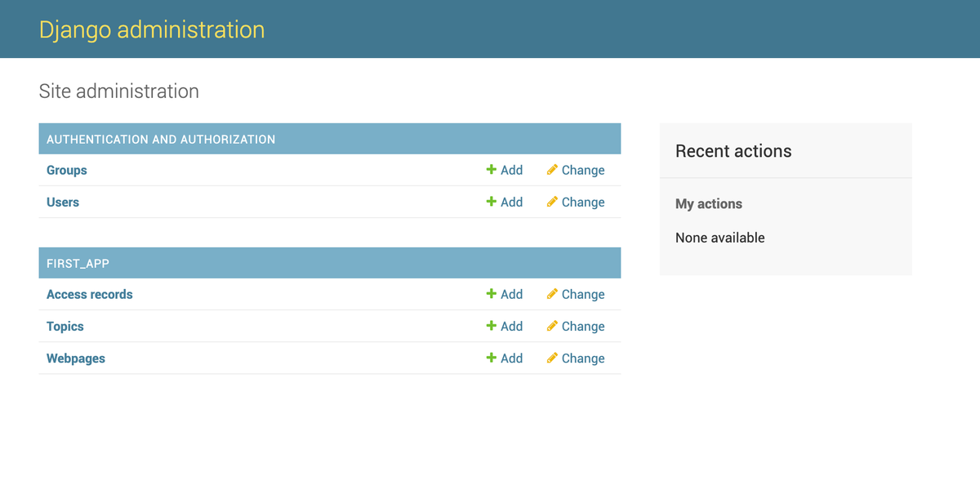This screenshot has width=980, height=481.
Task: Open the Groups model list
Action: click(66, 170)
